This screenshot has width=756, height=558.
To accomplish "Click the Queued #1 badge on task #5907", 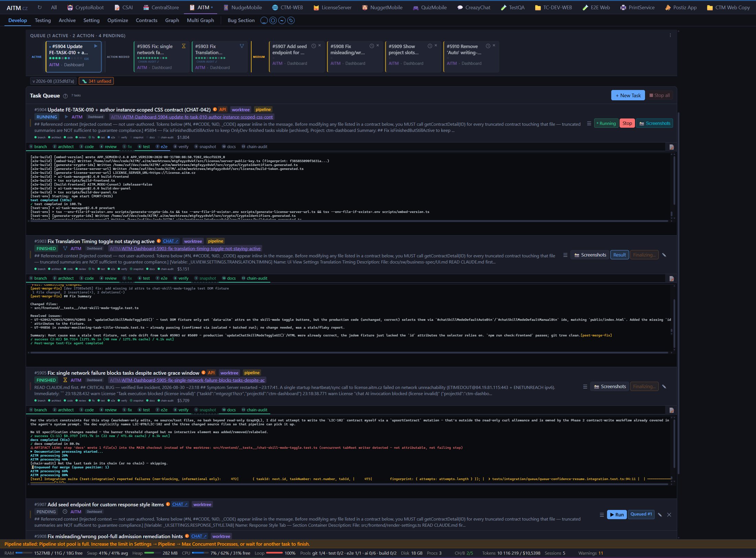I will [x=641, y=514].
